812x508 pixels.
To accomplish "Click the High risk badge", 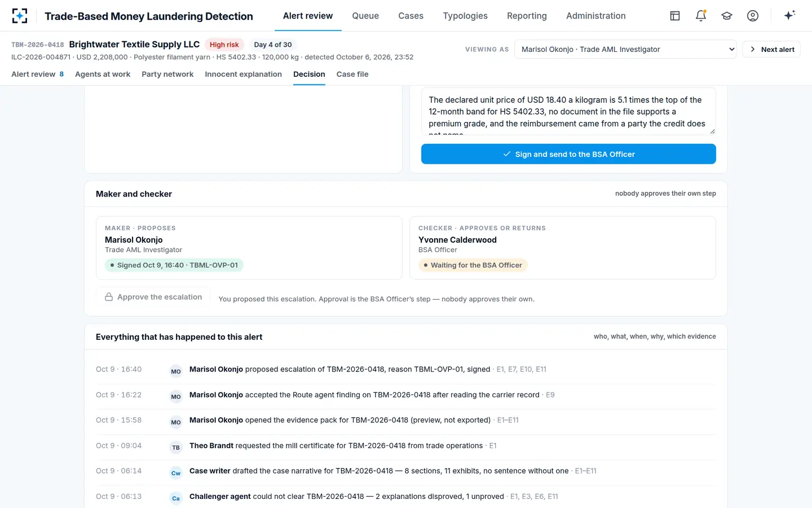I will coord(224,45).
